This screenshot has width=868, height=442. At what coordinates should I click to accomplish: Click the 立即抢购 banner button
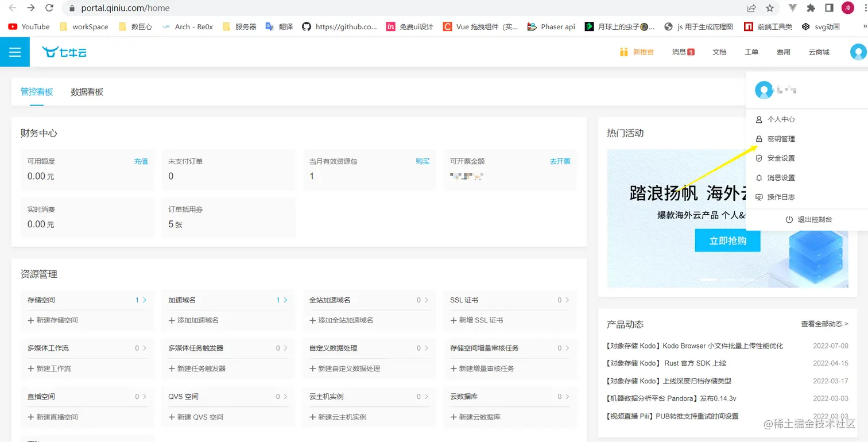click(x=727, y=241)
